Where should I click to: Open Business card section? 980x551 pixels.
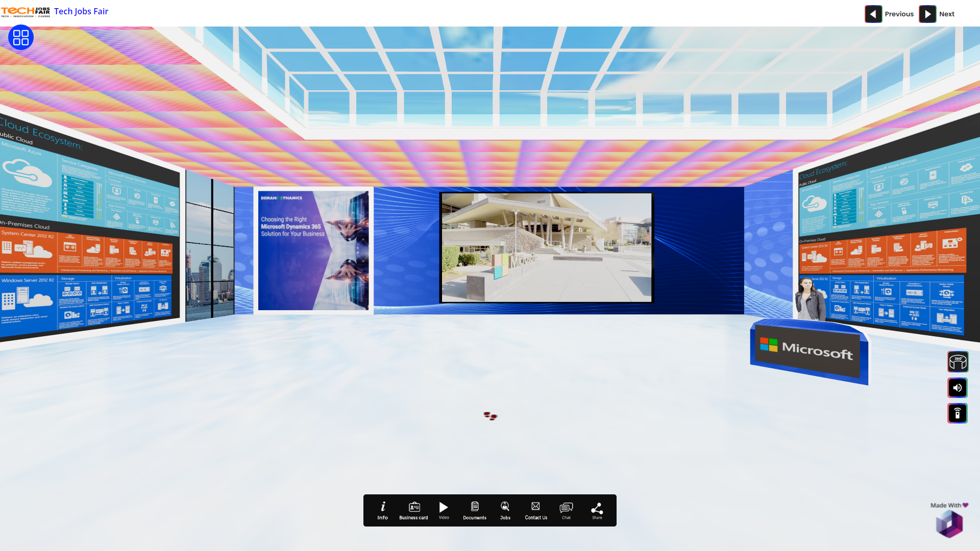[x=413, y=510]
